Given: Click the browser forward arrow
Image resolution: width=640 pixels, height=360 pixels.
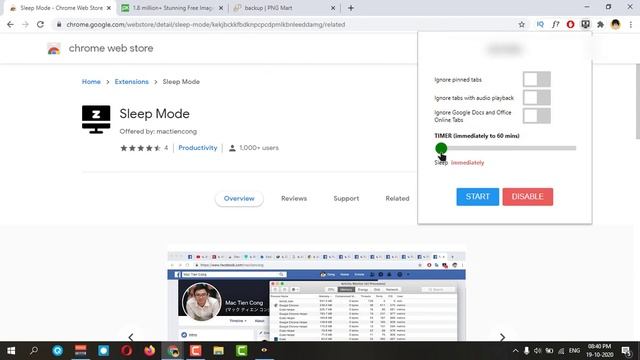Looking at the screenshot, I should [25, 24].
